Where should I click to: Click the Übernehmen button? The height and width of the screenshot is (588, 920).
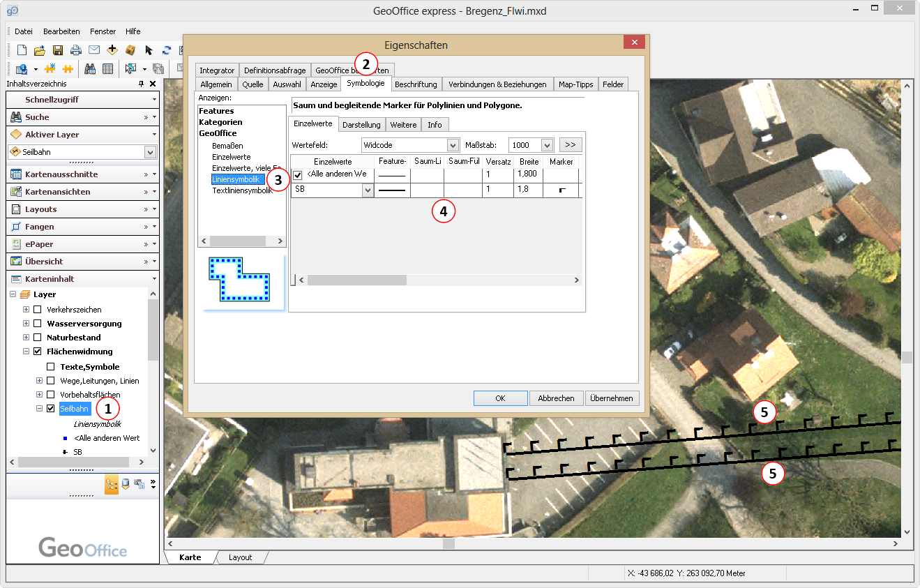tap(612, 398)
